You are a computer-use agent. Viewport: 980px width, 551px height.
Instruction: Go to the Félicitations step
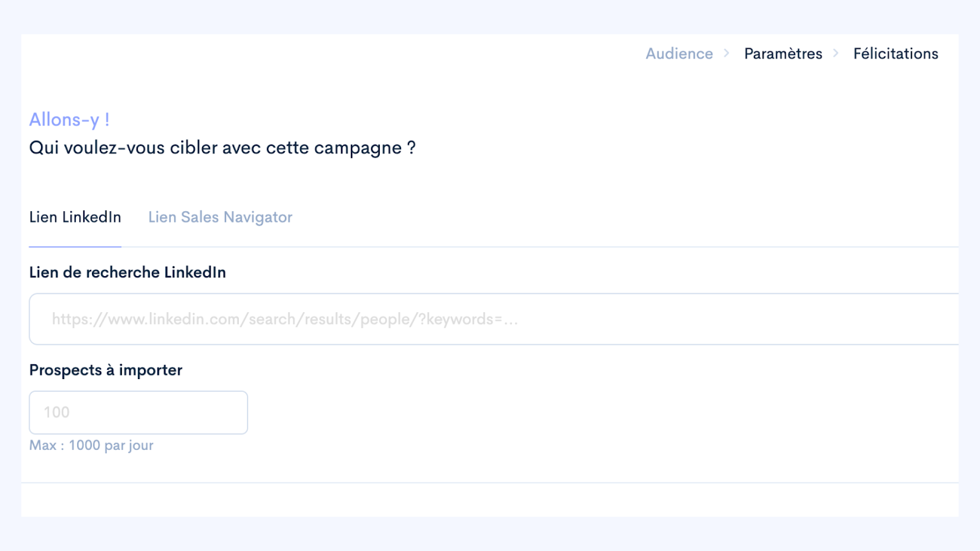pyautogui.click(x=895, y=54)
